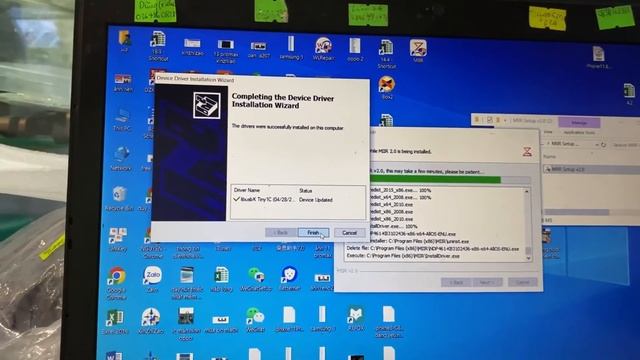Open the samsung desktop file

(x=291, y=48)
